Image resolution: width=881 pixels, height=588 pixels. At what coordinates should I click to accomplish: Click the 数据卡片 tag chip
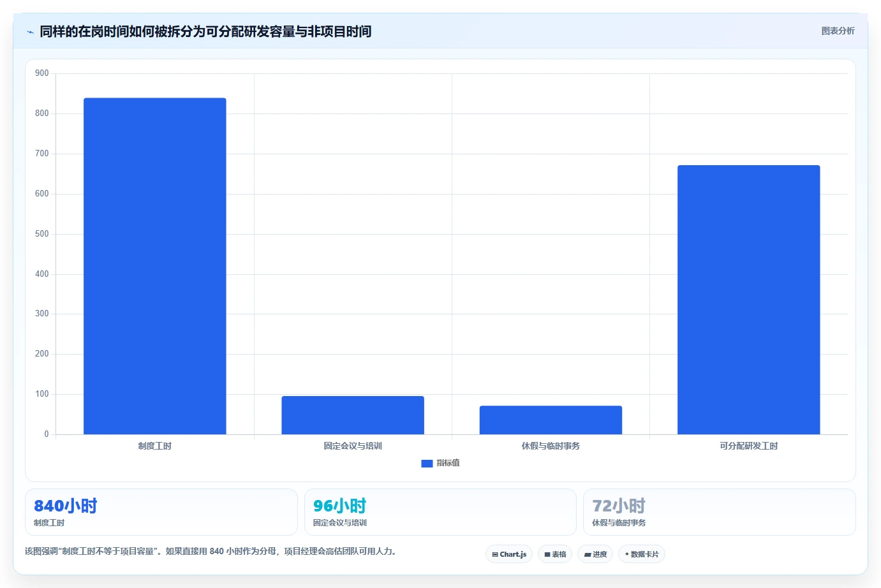[x=642, y=554]
